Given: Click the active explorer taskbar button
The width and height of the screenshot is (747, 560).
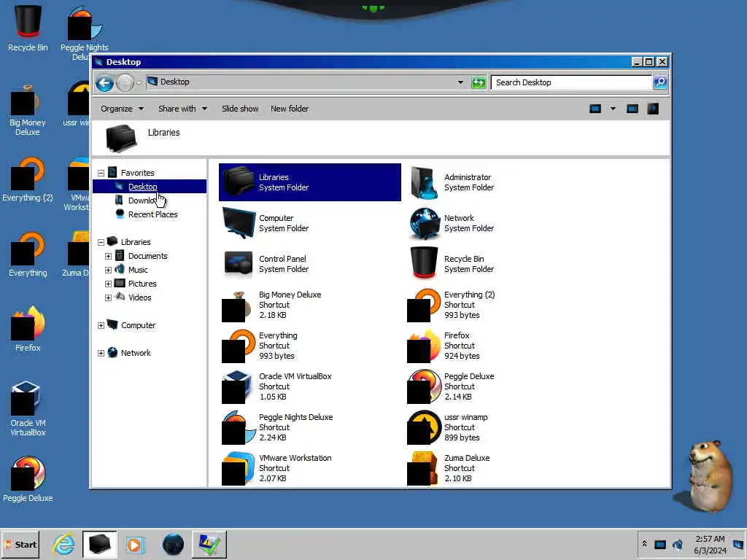Looking at the screenshot, I should coord(99,544).
